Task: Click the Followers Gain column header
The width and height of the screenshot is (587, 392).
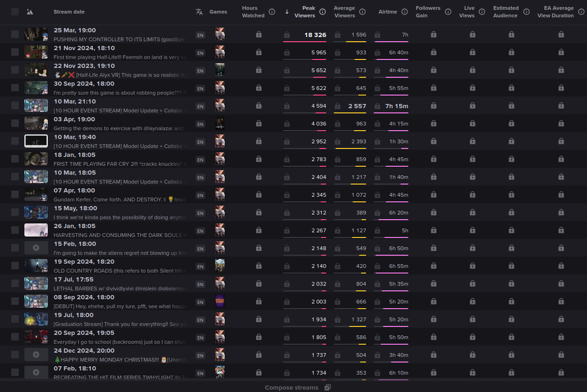Action: coord(428,12)
